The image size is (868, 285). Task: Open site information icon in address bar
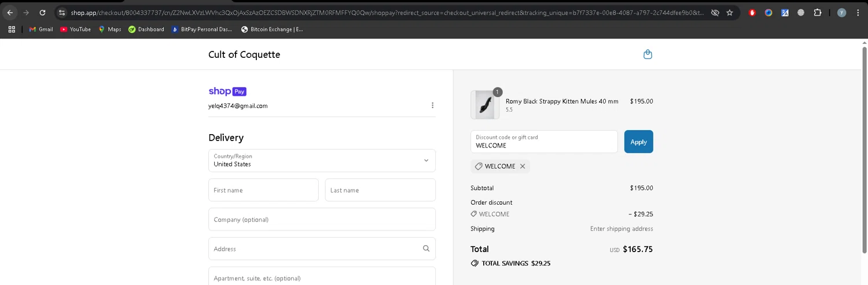62,12
